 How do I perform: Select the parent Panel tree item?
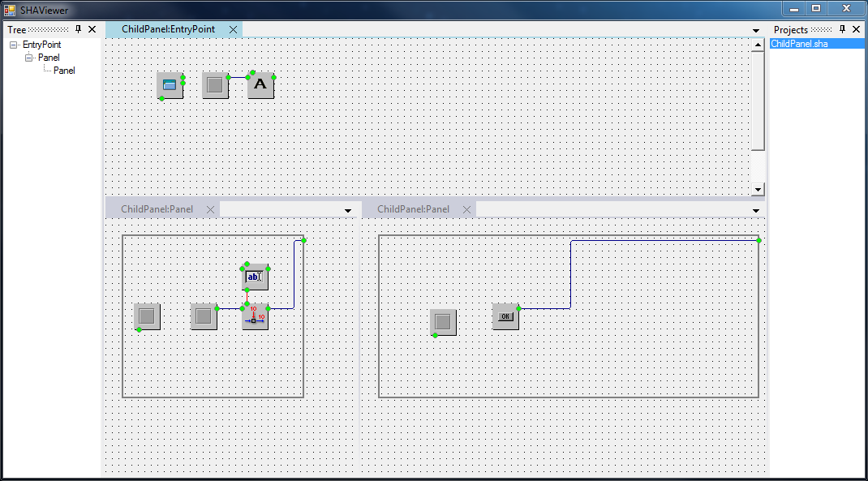[49, 58]
